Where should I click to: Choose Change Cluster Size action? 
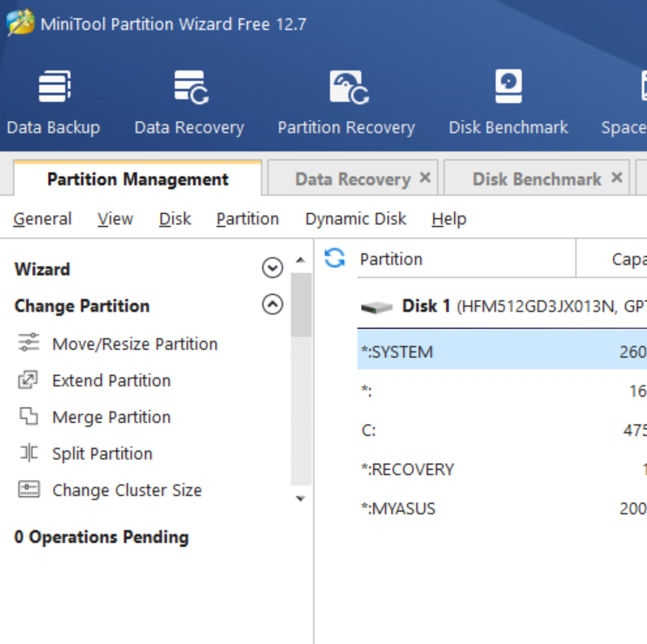127,490
